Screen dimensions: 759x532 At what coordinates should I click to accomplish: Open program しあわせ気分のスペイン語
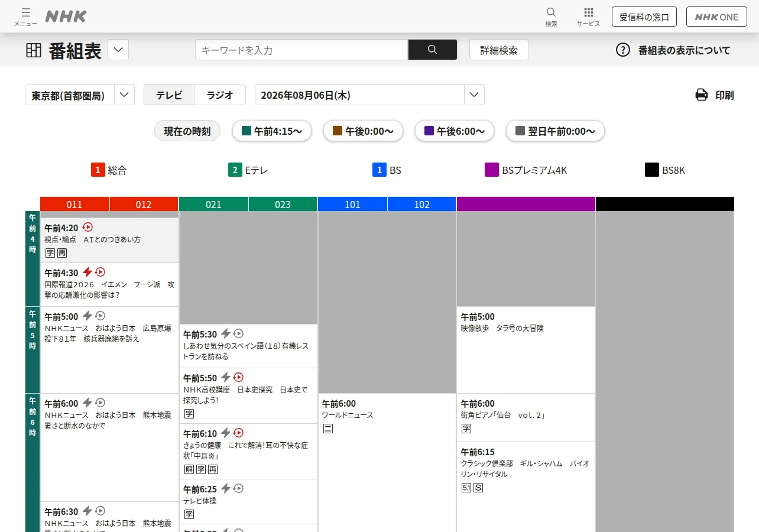[248, 346]
